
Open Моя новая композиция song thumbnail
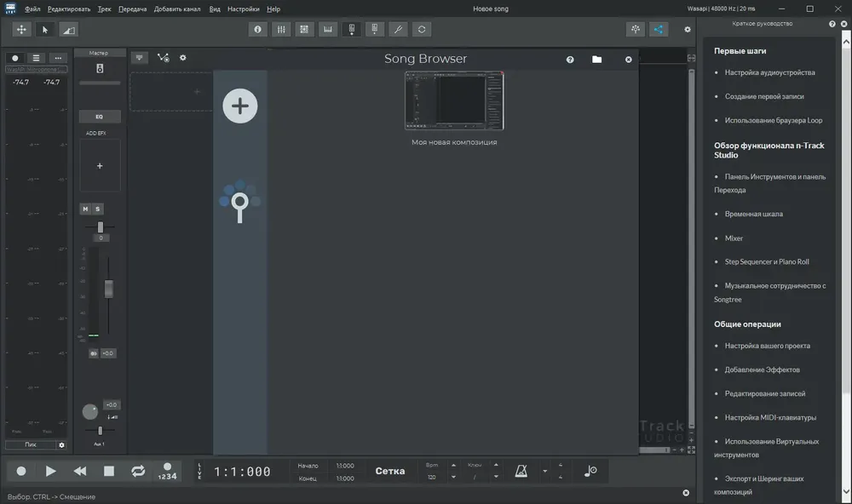[454, 101]
